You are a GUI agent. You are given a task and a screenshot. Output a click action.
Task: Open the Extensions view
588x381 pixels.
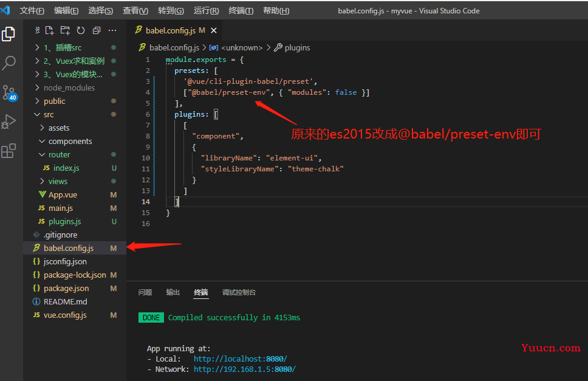pos(9,151)
